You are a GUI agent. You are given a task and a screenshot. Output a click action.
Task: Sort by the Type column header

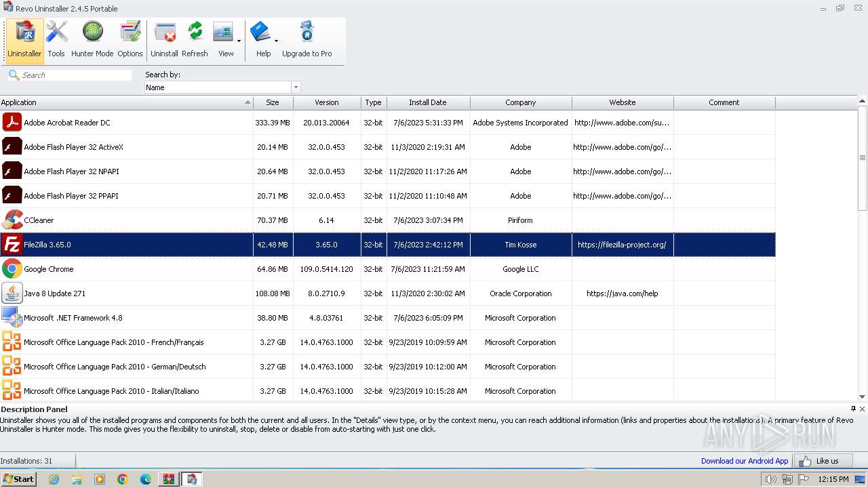[x=374, y=102]
